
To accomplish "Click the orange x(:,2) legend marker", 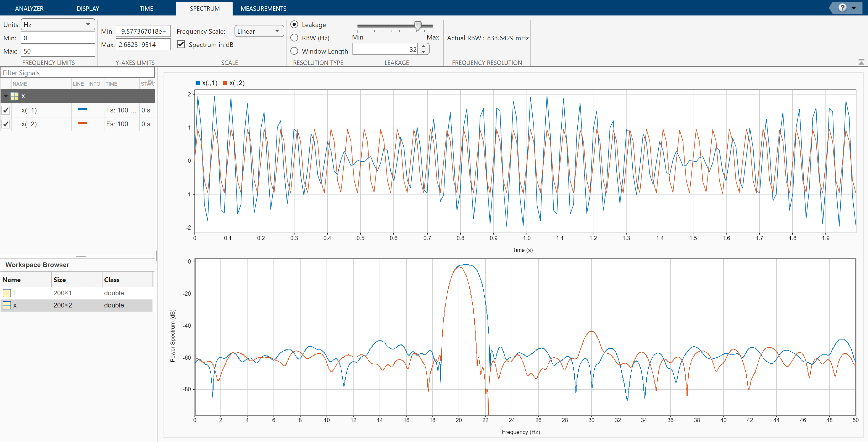I will pos(225,83).
